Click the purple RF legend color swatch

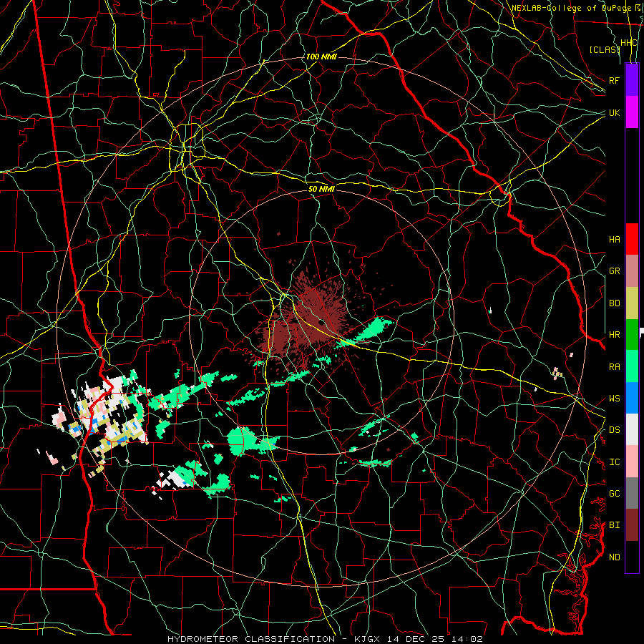(632, 80)
